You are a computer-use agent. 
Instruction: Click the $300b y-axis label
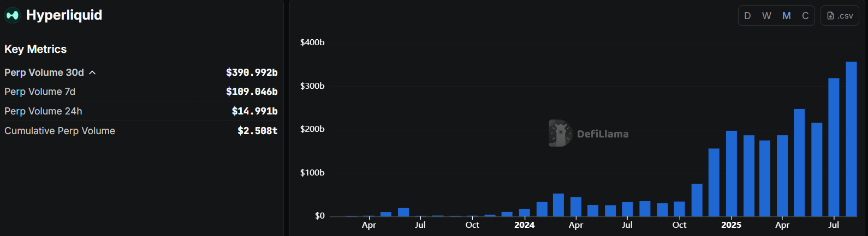[312, 86]
